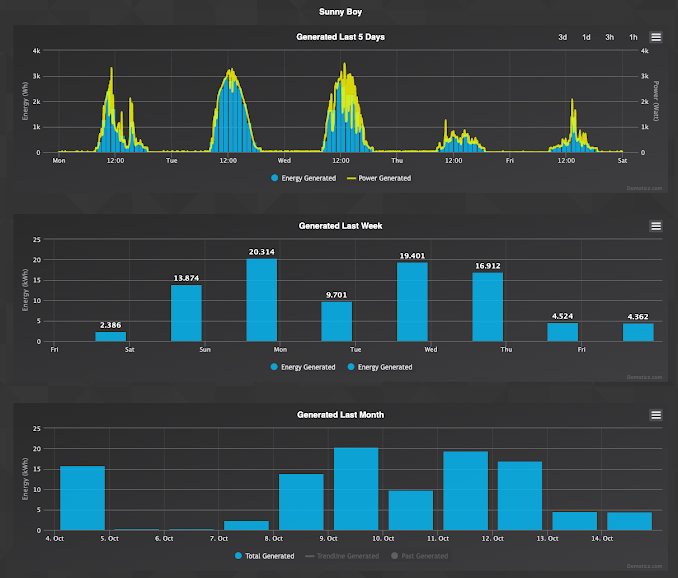Screen dimensions: 678x578
Task: Click the Generated Last 5 Days title
Action: 340,37
